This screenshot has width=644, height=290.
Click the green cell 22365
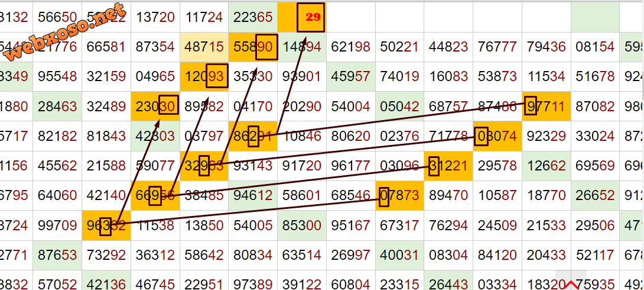coord(253,17)
